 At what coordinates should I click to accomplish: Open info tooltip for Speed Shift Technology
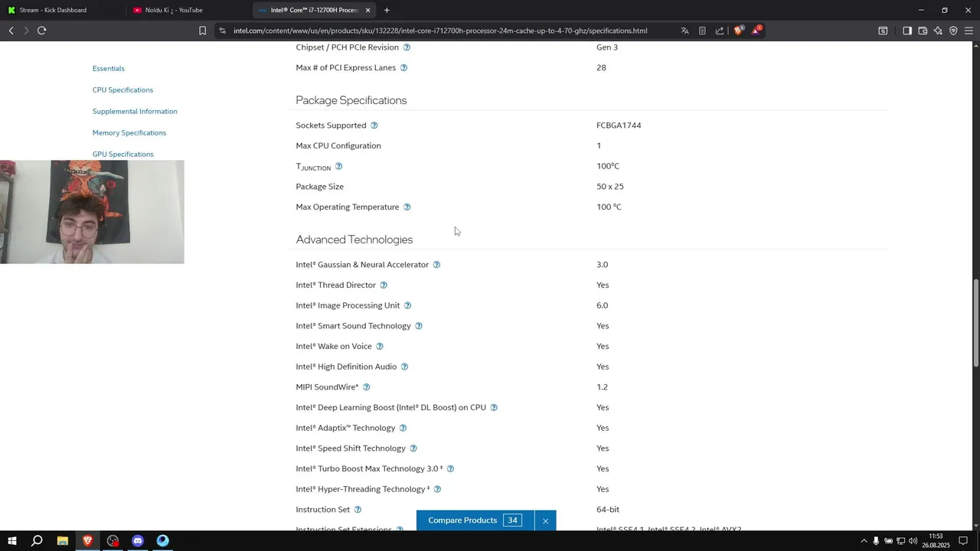(x=413, y=448)
